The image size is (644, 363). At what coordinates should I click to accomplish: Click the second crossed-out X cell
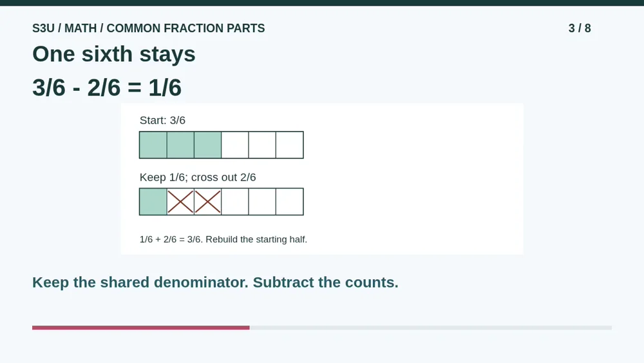(x=208, y=202)
